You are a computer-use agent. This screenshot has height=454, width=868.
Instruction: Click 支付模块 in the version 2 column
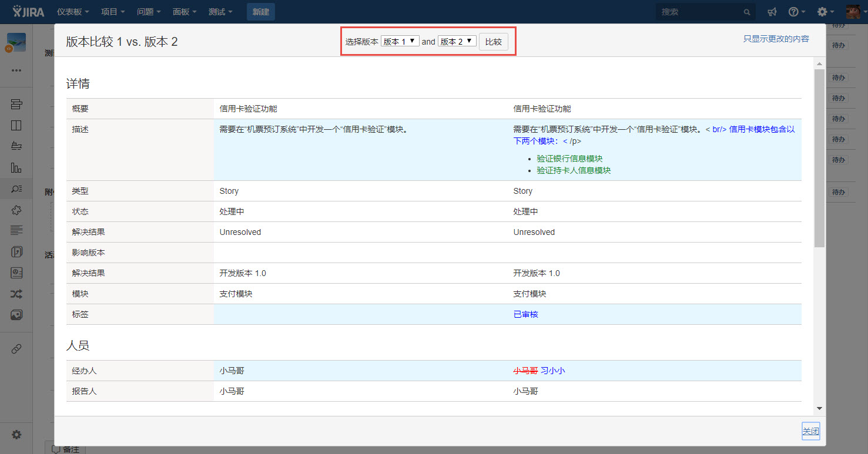[x=530, y=294]
